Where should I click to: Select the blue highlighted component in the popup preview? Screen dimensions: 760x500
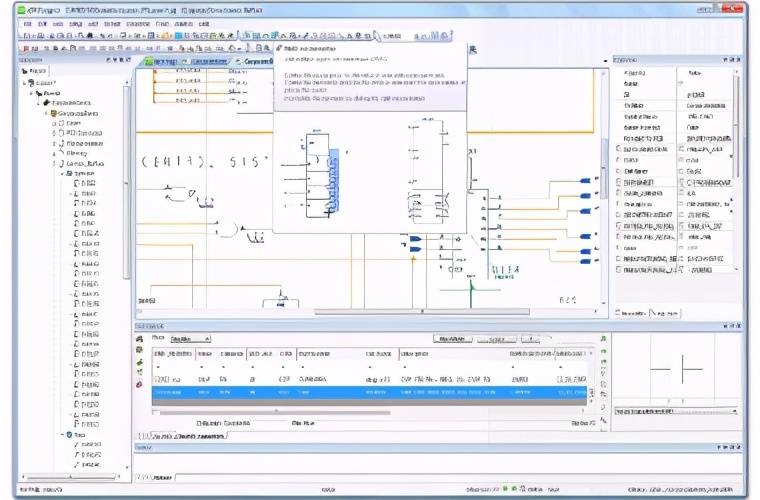[x=333, y=181]
